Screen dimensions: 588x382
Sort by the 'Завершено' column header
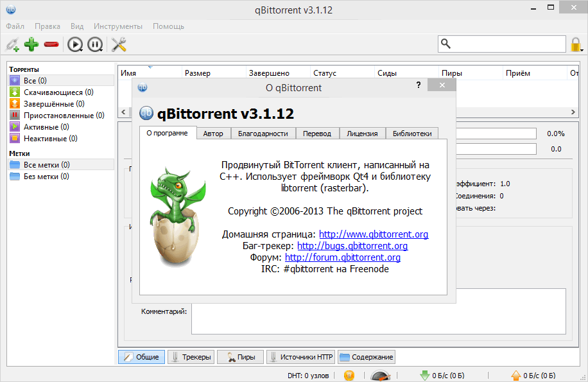coord(278,73)
